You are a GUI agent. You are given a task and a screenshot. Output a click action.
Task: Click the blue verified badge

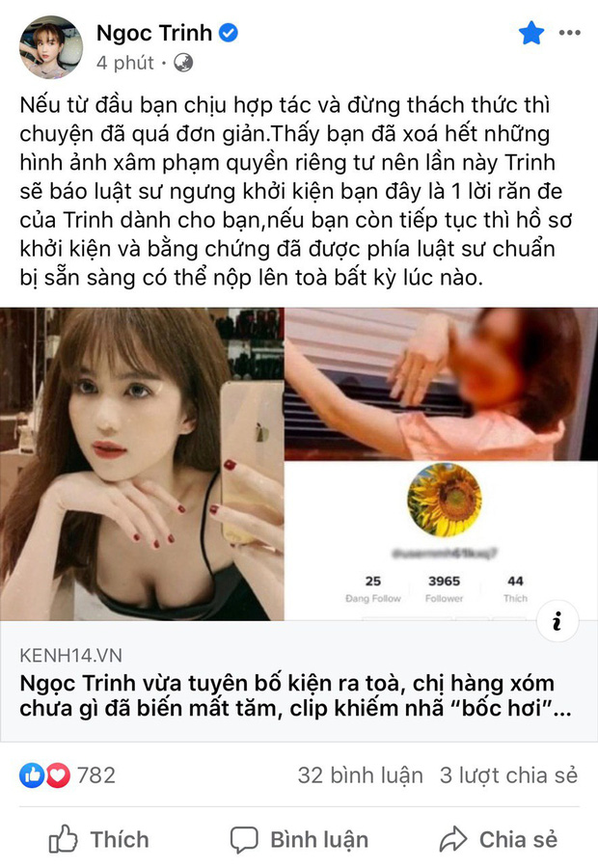pos(229,33)
